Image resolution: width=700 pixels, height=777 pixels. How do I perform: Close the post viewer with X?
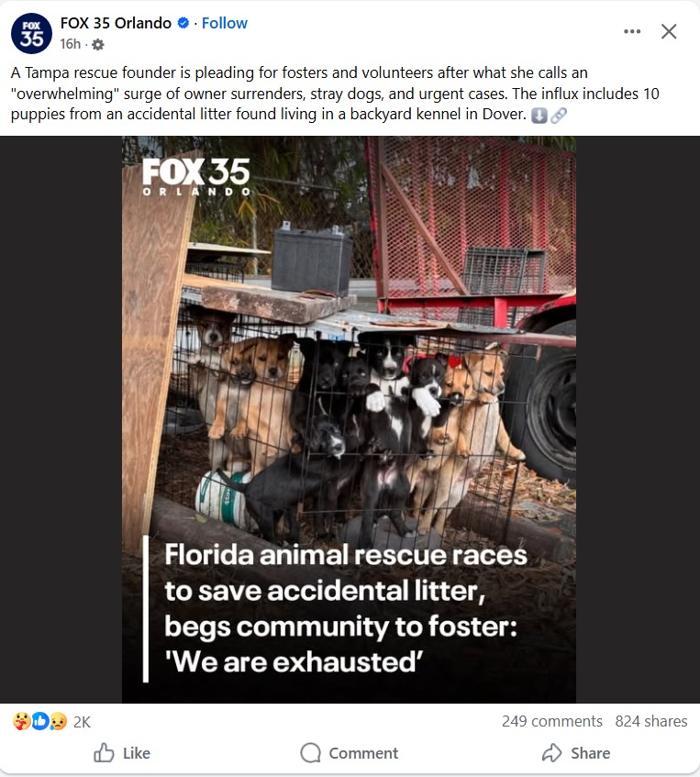pos(669,31)
